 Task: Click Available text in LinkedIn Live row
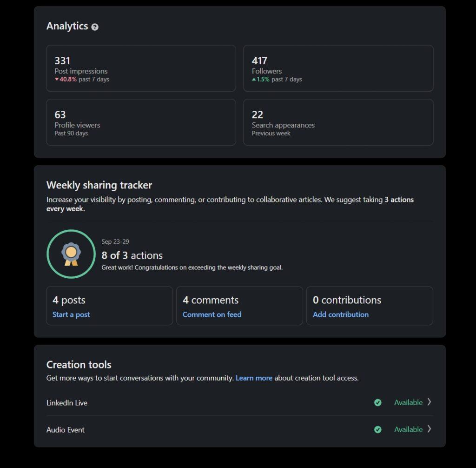tap(408, 402)
